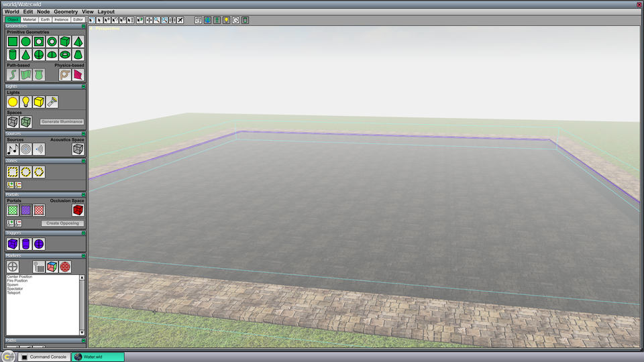Open Command Console from the taskbar

[x=44, y=357]
